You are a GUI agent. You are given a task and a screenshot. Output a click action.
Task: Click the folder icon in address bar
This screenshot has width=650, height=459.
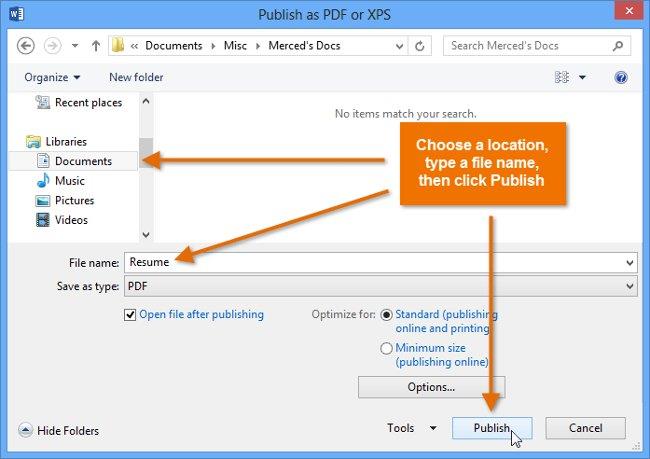(x=118, y=45)
